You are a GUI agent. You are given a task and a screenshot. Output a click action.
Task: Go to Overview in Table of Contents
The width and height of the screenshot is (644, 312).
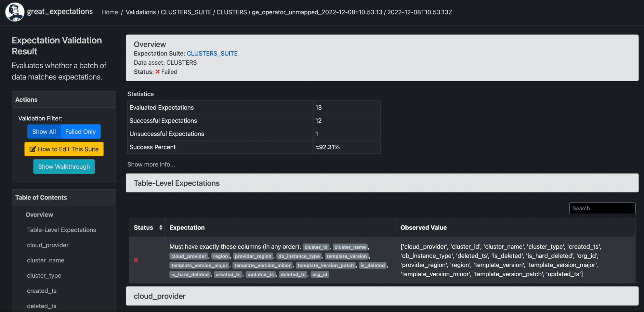click(x=39, y=215)
